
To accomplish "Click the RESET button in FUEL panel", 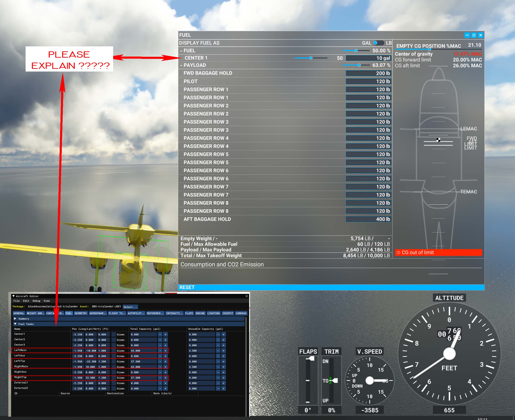I will coord(331,287).
